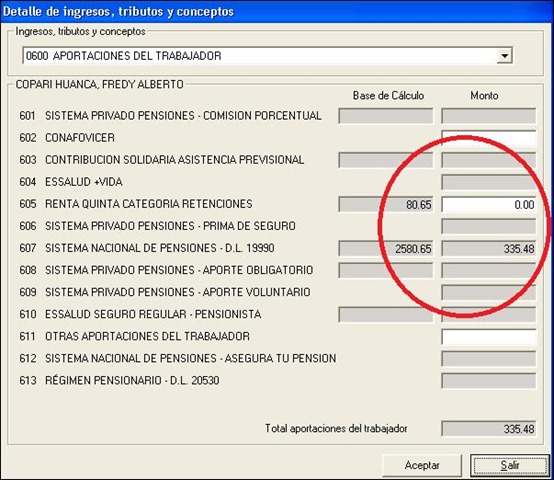The image size is (554, 480).
Task: Click the Aporte Obligatorio base de cálculo field
Action: coord(386,271)
